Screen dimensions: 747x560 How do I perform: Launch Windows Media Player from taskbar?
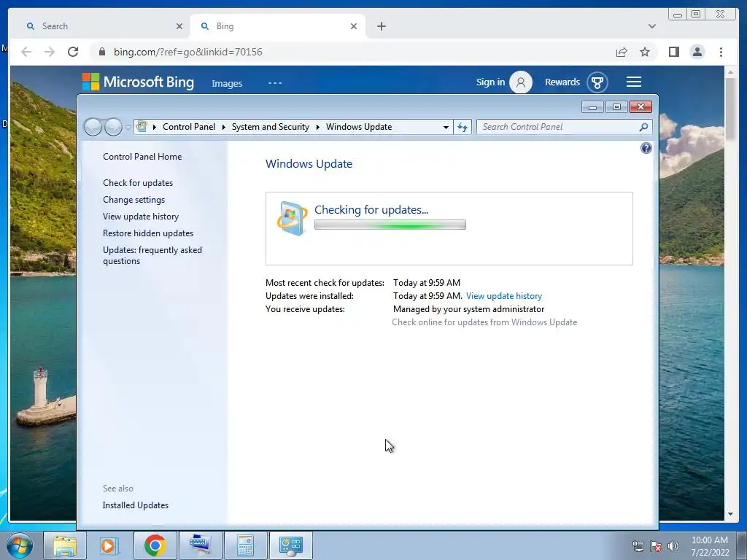(108, 545)
